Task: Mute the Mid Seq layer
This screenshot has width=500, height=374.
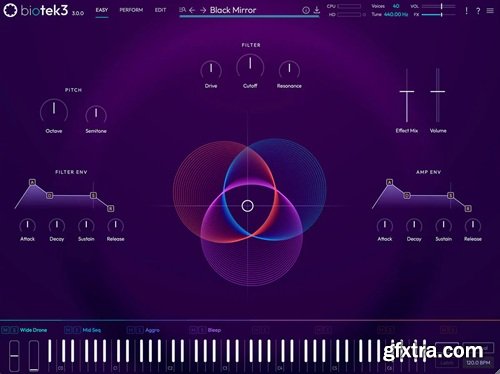Action: pos(68,330)
